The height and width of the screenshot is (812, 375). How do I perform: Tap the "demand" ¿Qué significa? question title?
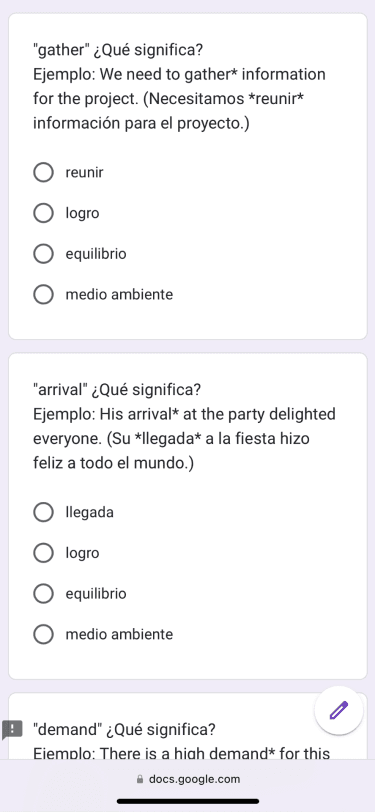coord(124,730)
